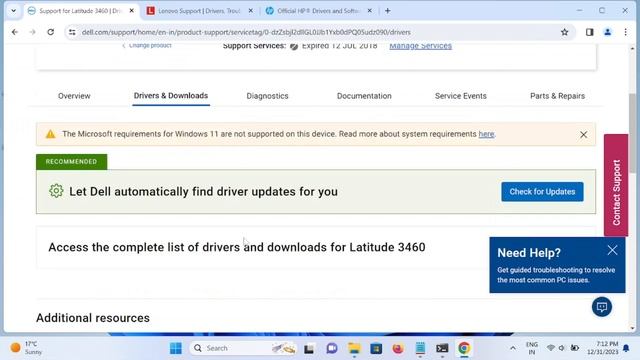The height and width of the screenshot is (360, 640).
Task: Click the volume icon in tray
Action: tap(562, 348)
